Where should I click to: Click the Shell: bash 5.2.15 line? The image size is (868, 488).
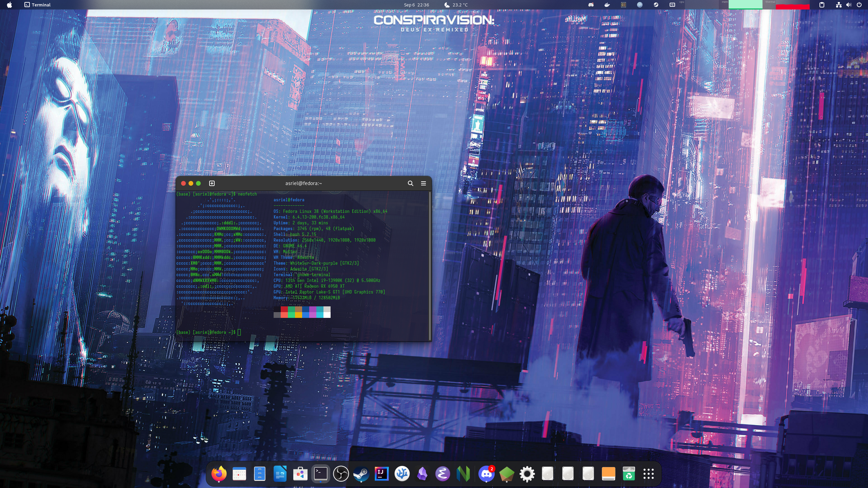(295, 235)
